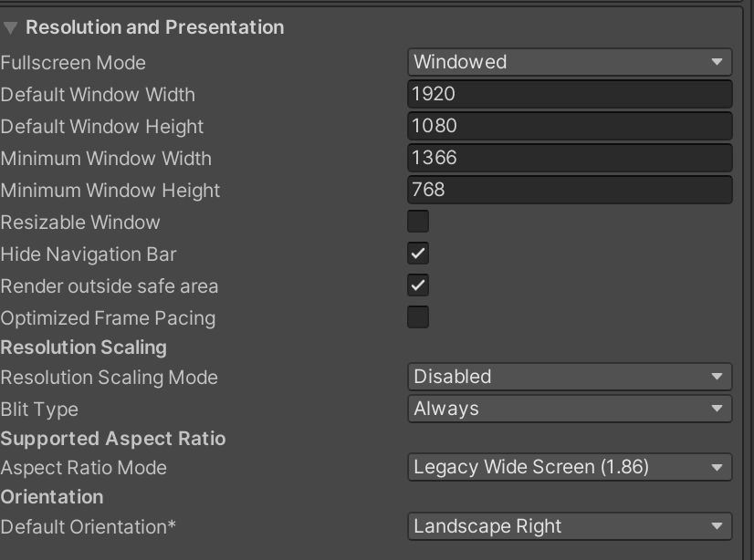754x560 pixels.
Task: Collapse the Resolution and Presentation section
Action: pyautogui.click(x=11, y=27)
